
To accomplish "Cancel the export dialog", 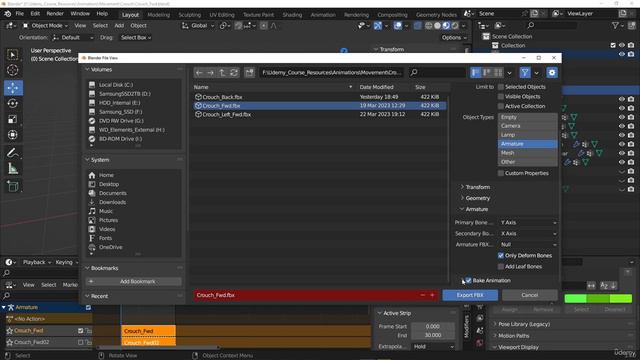I will coord(530,295).
